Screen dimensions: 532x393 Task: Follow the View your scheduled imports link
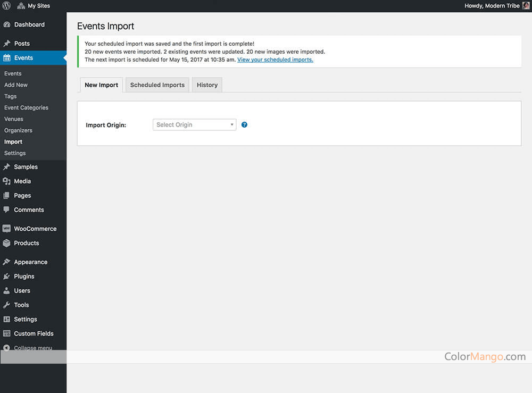(x=275, y=60)
